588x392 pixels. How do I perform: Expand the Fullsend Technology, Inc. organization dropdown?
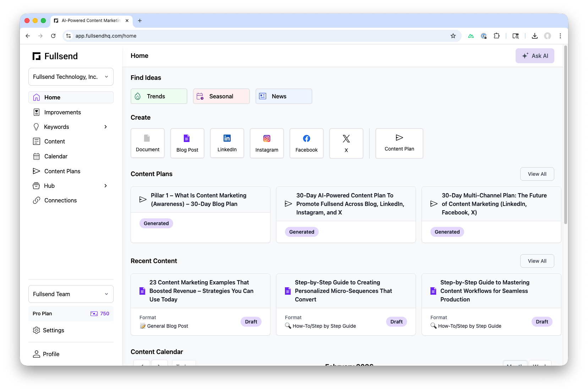click(x=71, y=77)
